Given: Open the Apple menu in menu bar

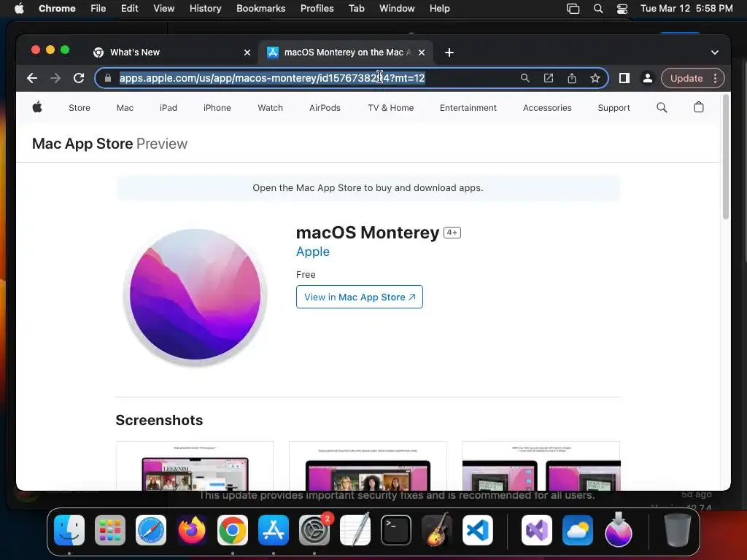Looking at the screenshot, I should click(x=19, y=9).
